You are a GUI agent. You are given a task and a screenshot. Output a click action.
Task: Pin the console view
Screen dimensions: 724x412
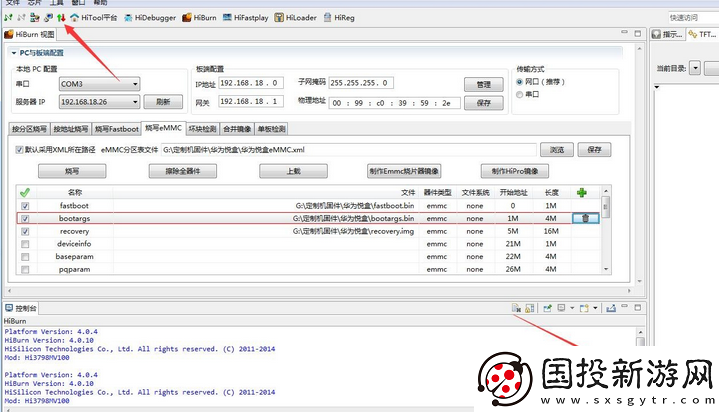pyautogui.click(x=548, y=308)
